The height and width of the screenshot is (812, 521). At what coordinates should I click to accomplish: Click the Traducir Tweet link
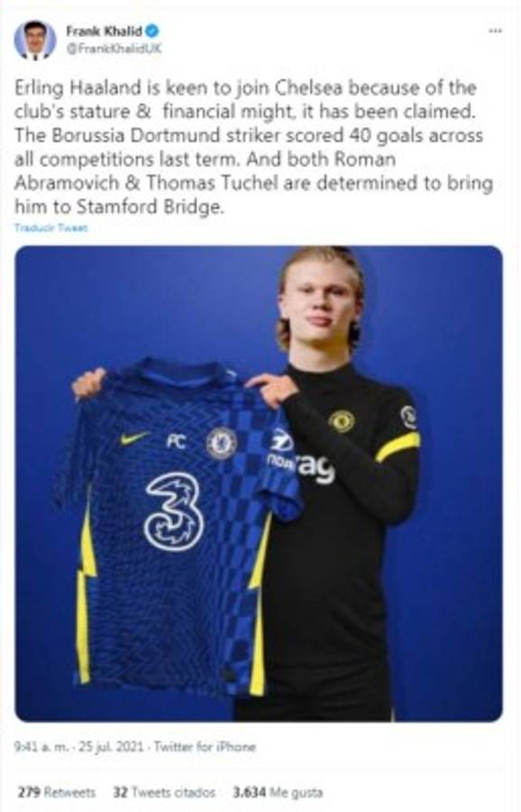[50, 228]
